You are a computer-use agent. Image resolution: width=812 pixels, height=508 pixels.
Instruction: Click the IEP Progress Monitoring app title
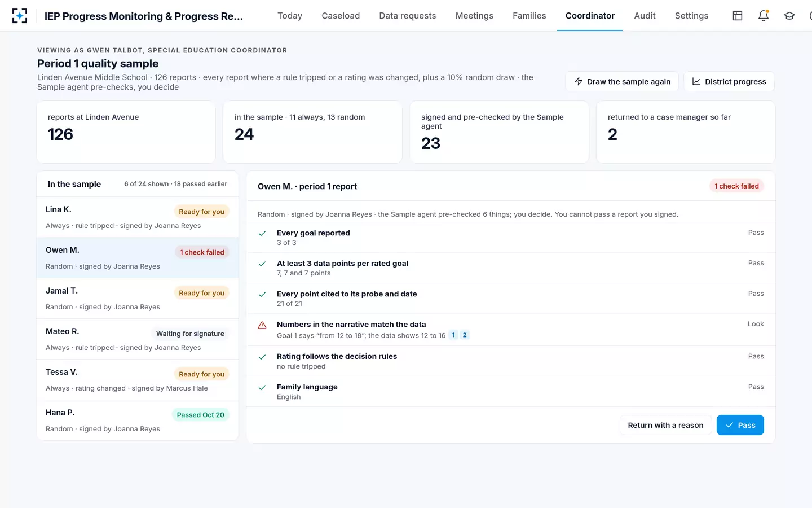click(x=144, y=16)
